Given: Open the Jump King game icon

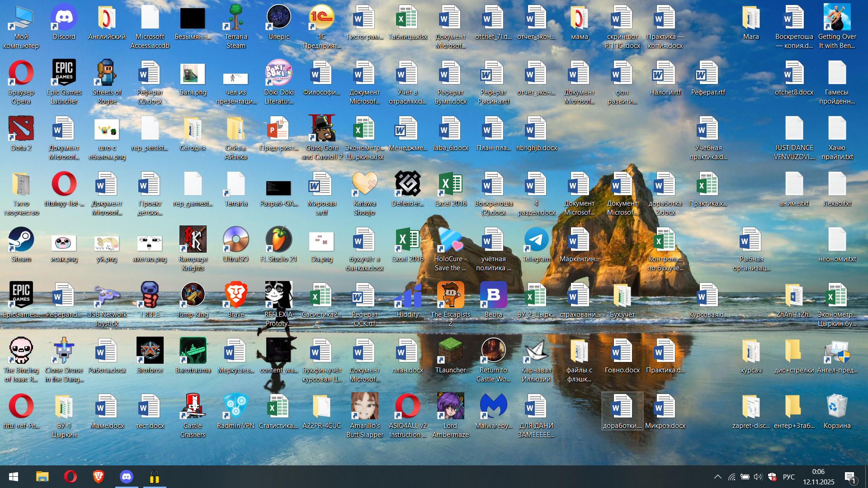Looking at the screenshot, I should click(x=193, y=300).
